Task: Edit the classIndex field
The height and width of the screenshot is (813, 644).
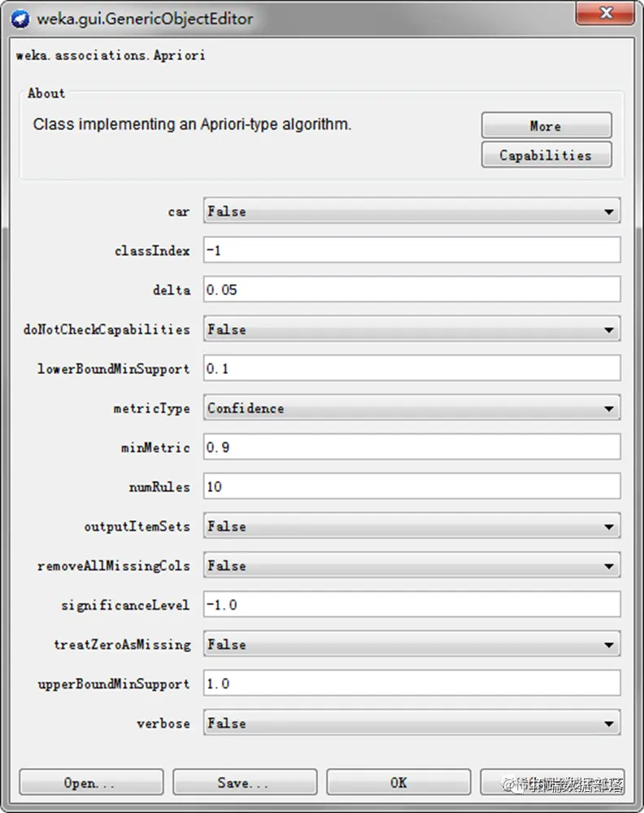Action: [x=411, y=250]
